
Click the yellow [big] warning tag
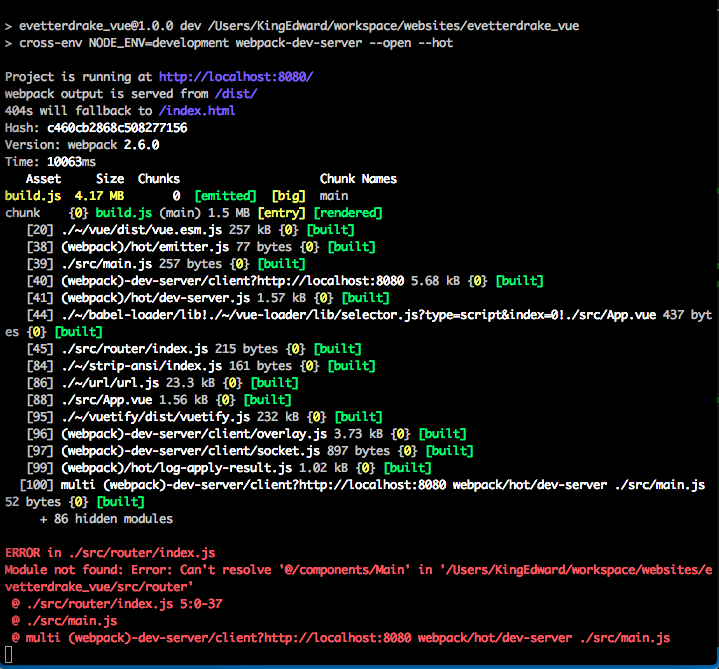(x=289, y=196)
